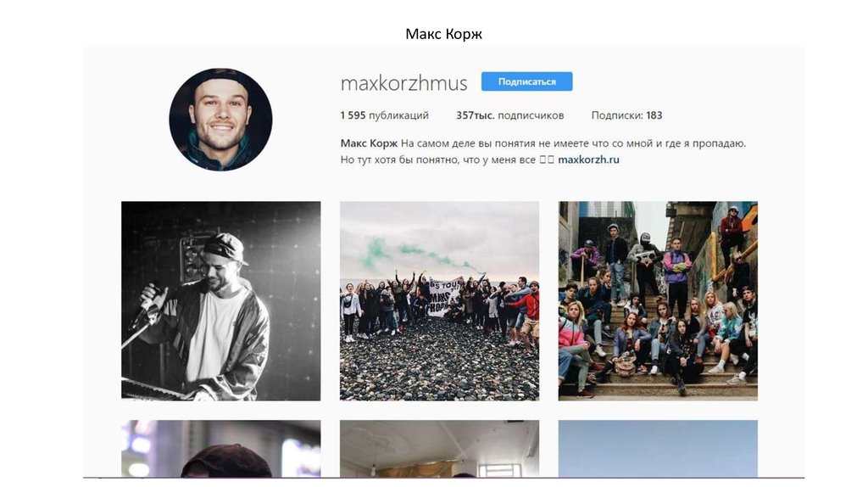Open the bottom-row post showing a cap
This screenshot has width=868, height=487.
coord(221,448)
